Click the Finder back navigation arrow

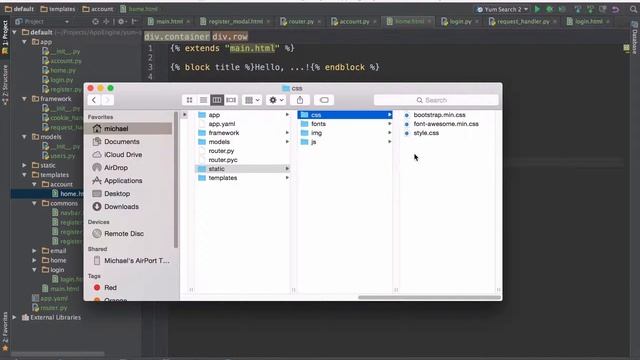pos(94,100)
